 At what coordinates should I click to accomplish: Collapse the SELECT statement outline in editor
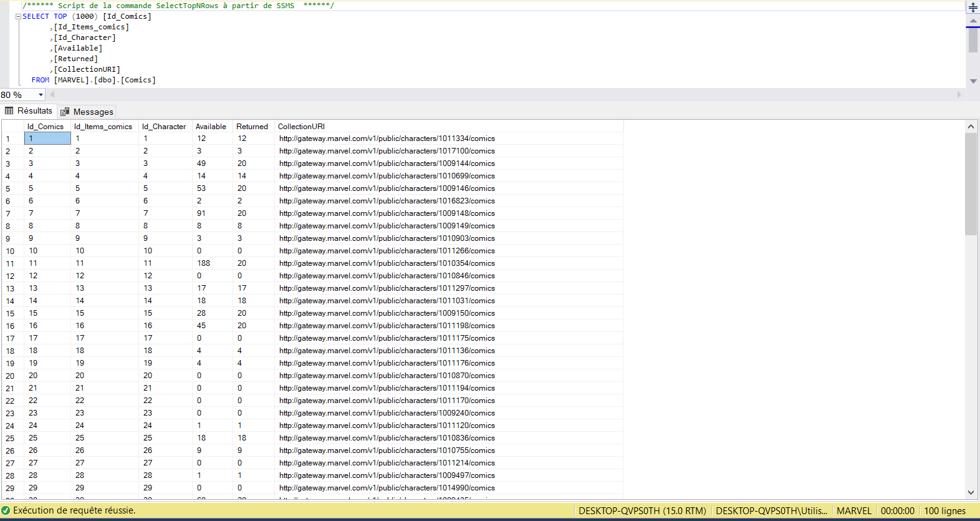click(18, 17)
